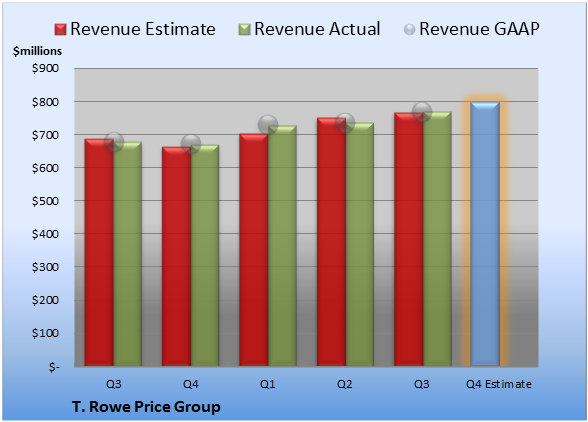Click the "Q4 Estimate" axis label

coord(499,384)
